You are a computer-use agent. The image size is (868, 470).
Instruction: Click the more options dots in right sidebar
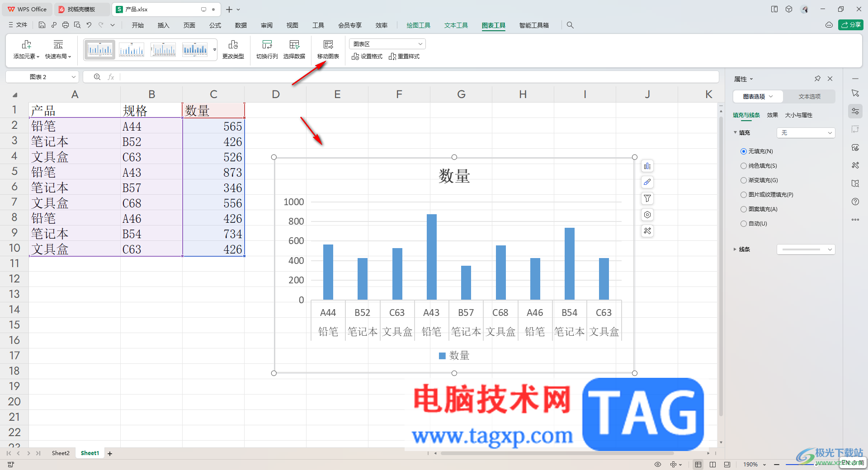855,220
